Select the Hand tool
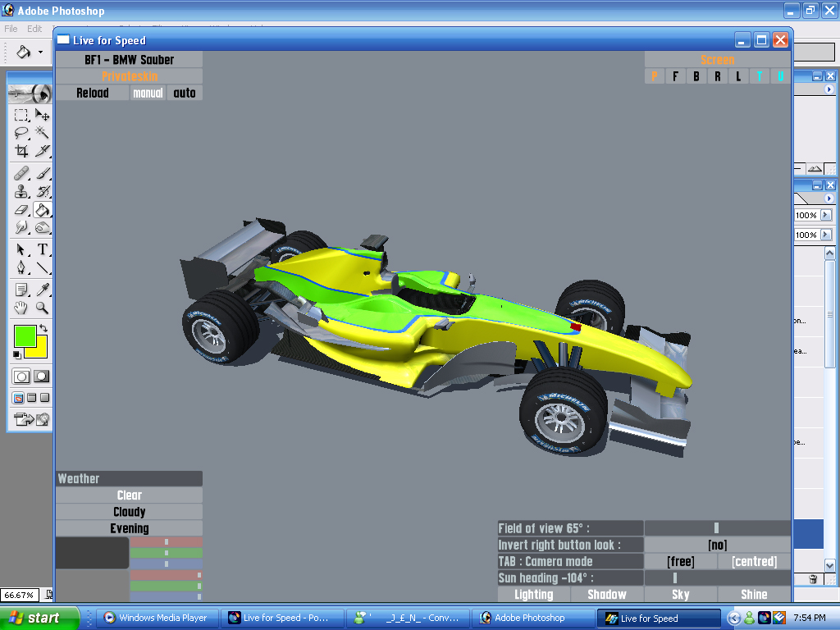This screenshot has width=840, height=630. click(21, 308)
